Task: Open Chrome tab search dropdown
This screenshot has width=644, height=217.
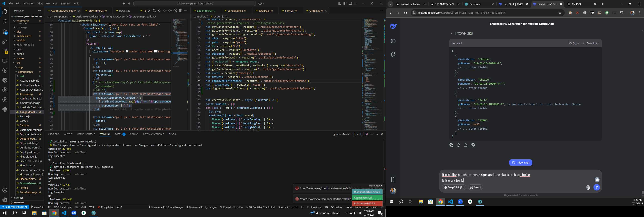Action: pos(390,4)
